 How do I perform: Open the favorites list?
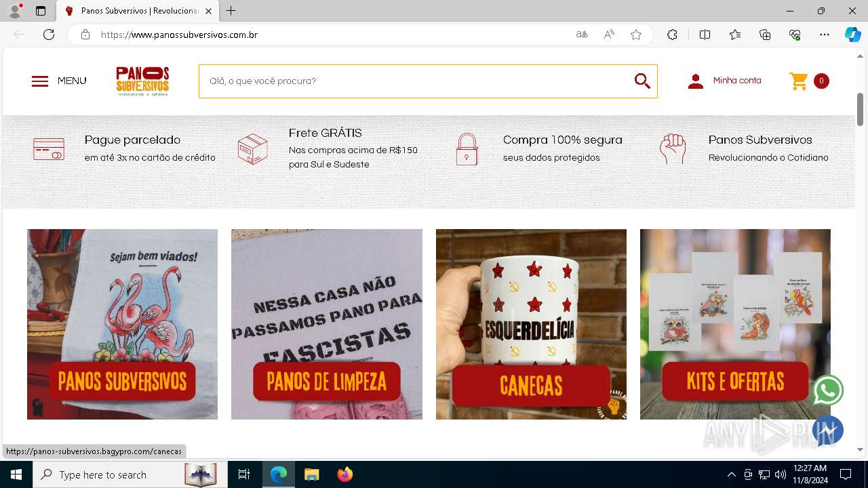735,35
